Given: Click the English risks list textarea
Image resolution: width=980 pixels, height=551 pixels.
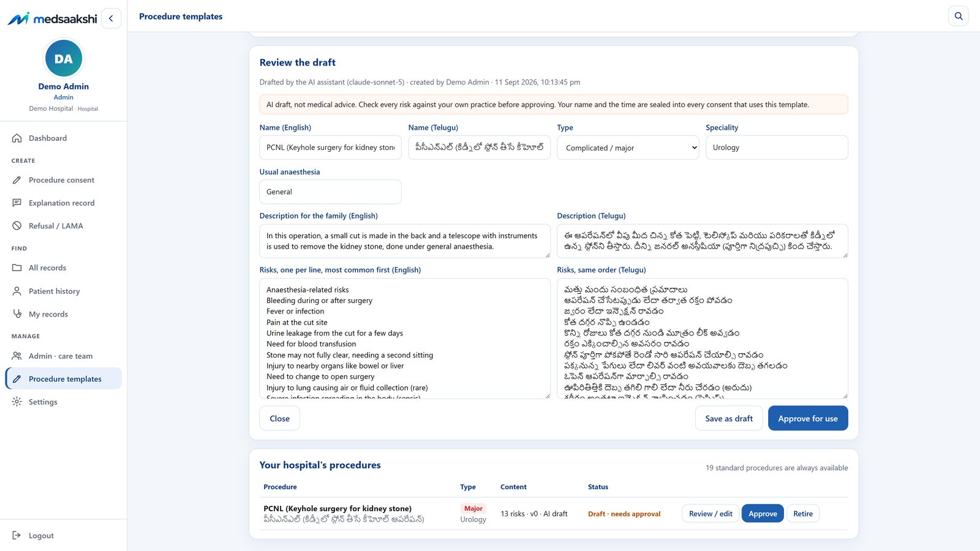Looking at the screenshot, I should click(405, 339).
